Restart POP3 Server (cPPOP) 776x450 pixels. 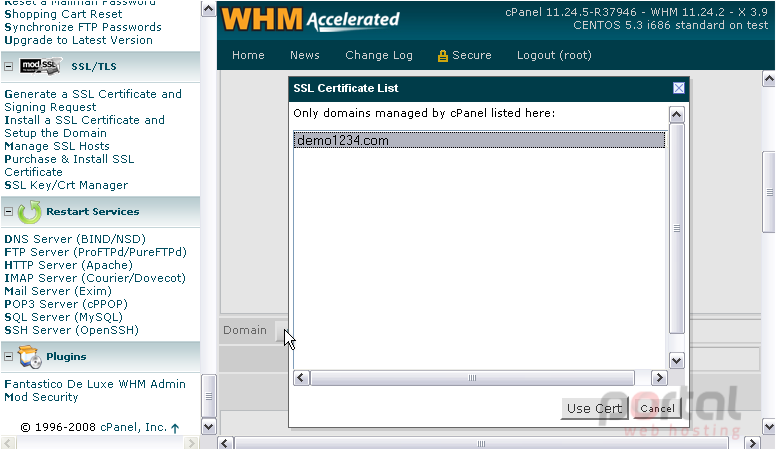click(66, 304)
